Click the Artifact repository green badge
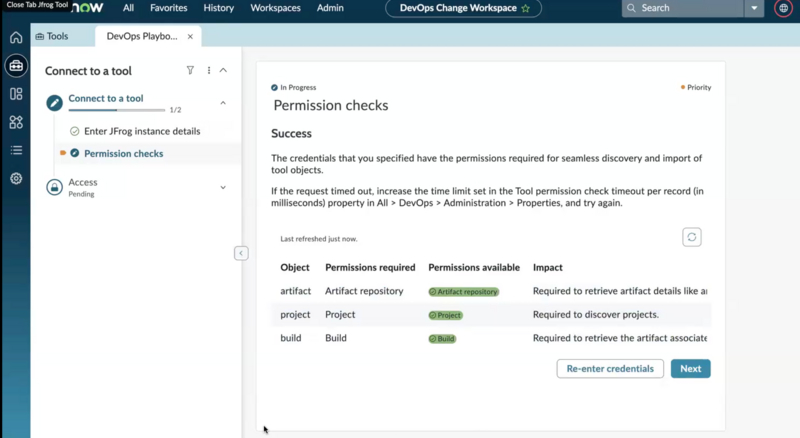 click(x=463, y=291)
